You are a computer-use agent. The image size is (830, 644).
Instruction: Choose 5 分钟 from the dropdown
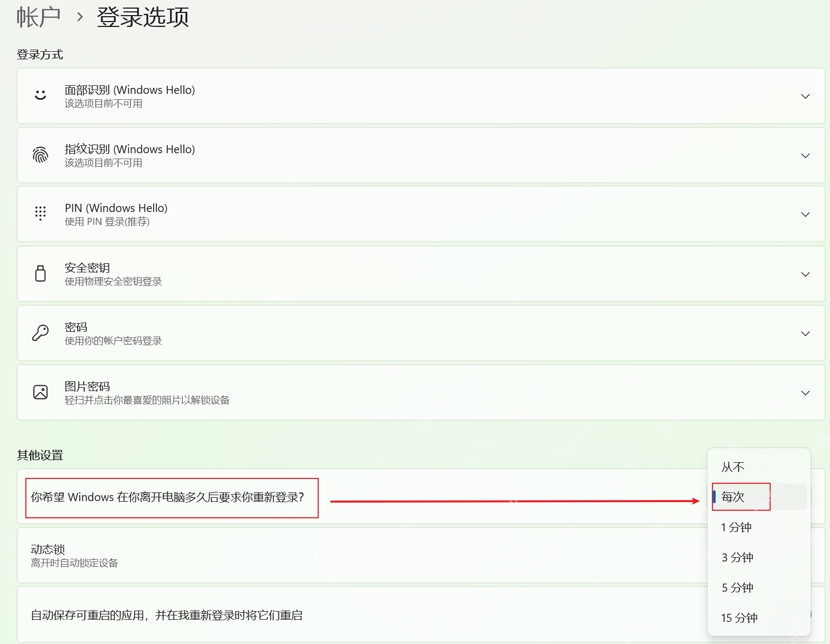tap(759, 588)
